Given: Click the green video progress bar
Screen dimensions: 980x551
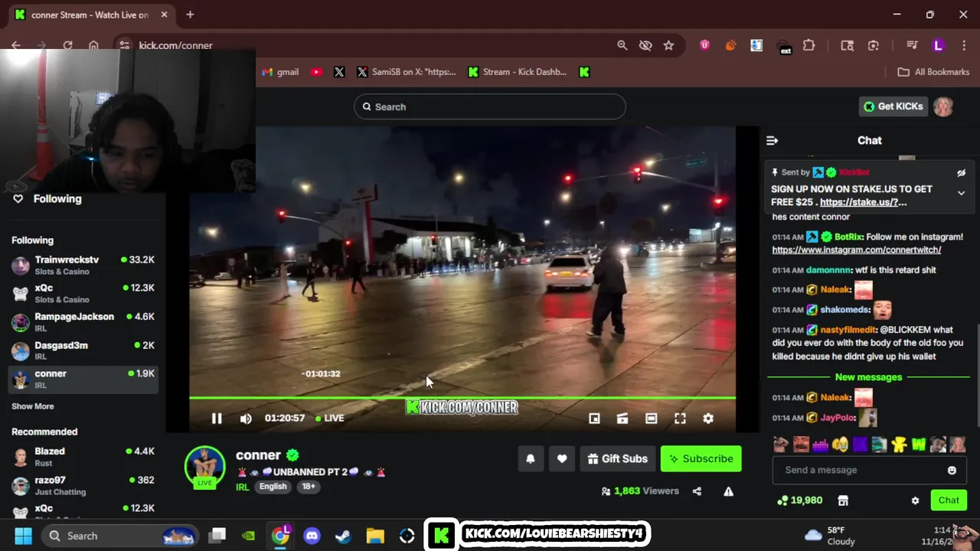Looking at the screenshot, I should 462,398.
